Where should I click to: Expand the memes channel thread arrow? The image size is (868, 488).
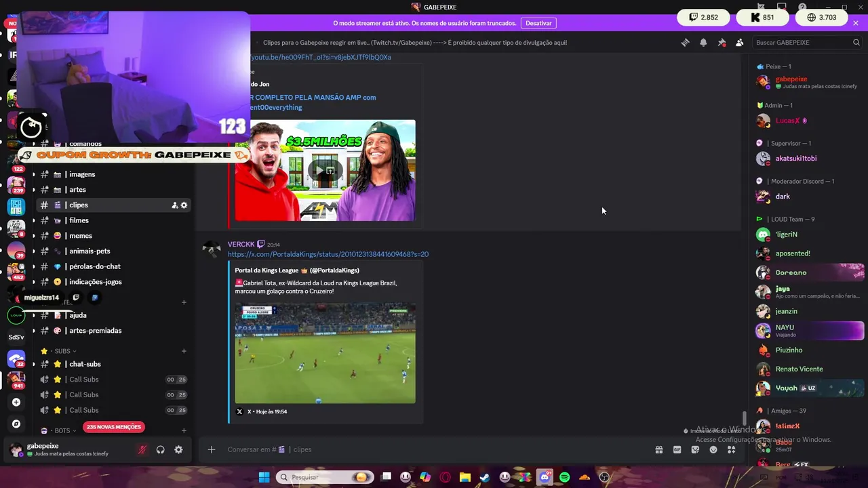click(33, 236)
